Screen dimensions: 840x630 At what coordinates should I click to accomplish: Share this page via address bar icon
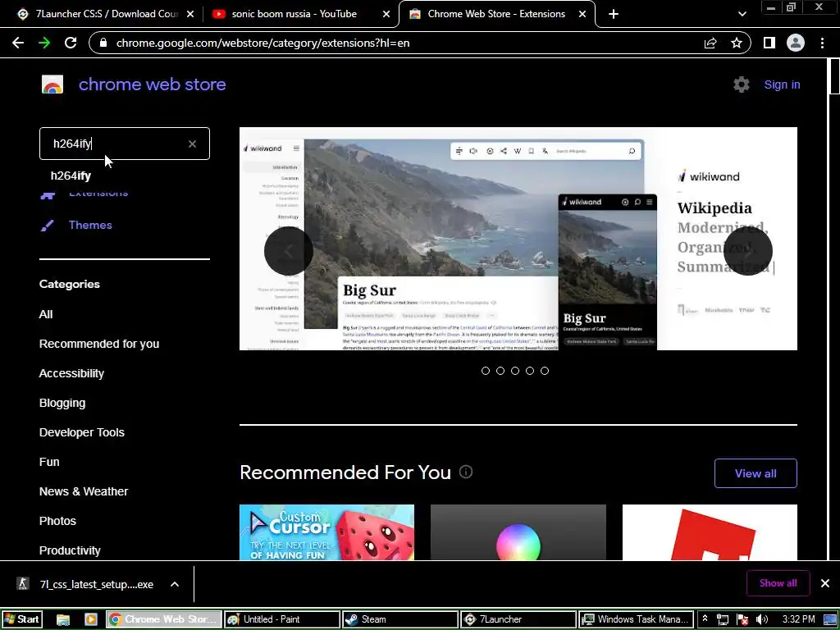click(x=710, y=43)
